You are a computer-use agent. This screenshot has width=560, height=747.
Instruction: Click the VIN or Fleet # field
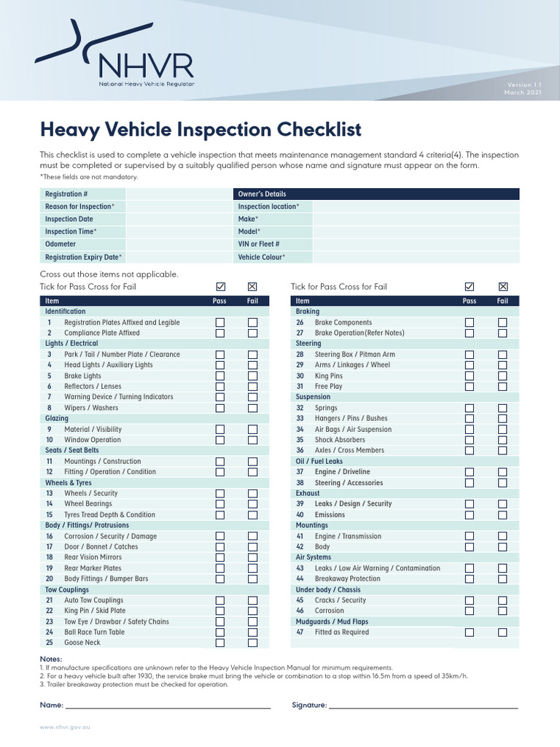pyautogui.click(x=416, y=244)
